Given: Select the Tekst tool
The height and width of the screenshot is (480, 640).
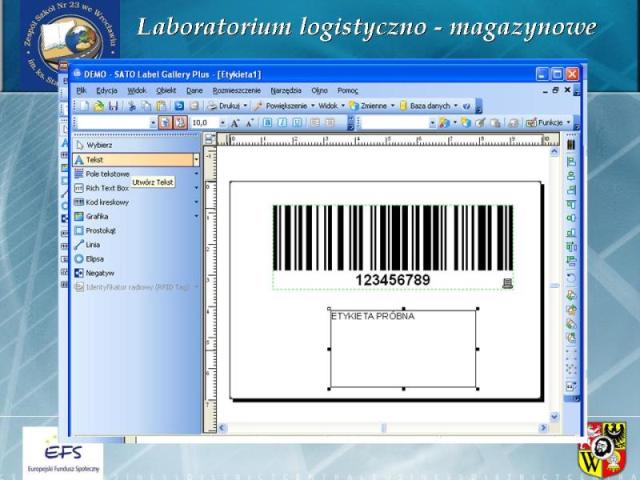Looking at the screenshot, I should coord(132,160).
